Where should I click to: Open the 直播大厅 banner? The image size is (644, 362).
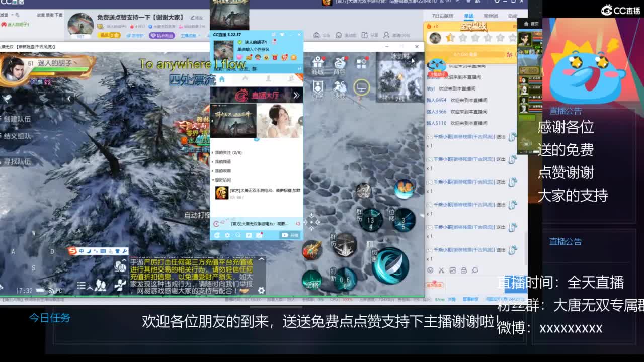point(257,95)
